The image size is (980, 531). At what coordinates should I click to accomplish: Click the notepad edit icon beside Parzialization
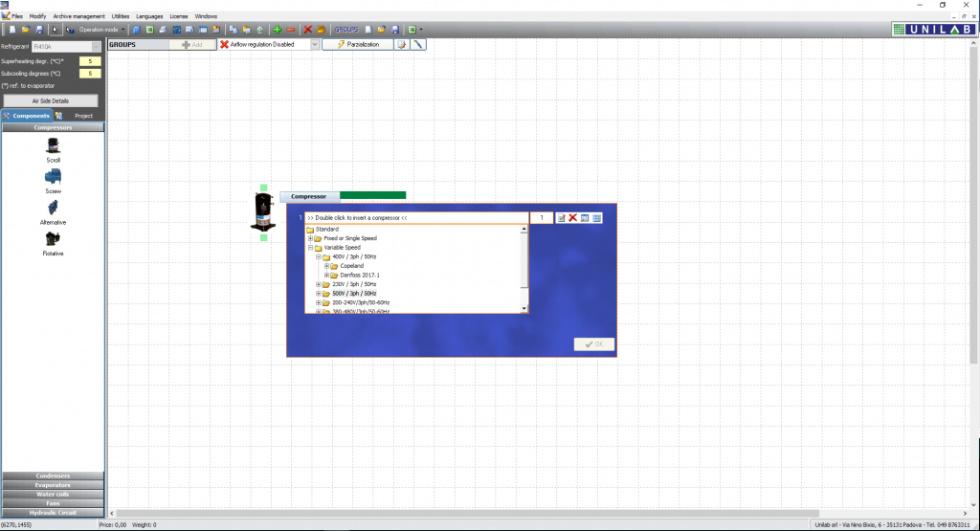click(x=402, y=44)
